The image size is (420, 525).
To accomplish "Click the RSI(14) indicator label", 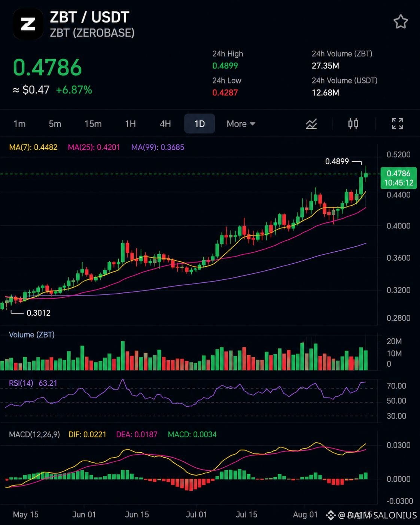I will tap(21, 383).
